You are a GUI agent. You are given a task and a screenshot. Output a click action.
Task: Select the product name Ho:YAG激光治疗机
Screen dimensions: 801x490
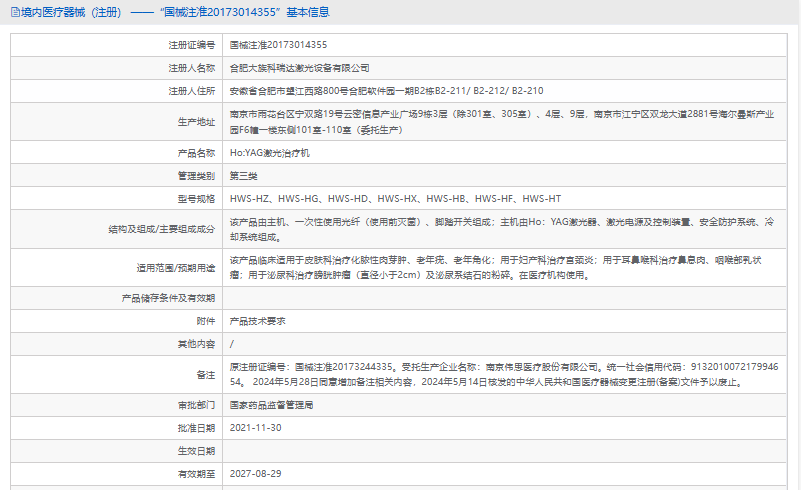pyautogui.click(x=270, y=153)
